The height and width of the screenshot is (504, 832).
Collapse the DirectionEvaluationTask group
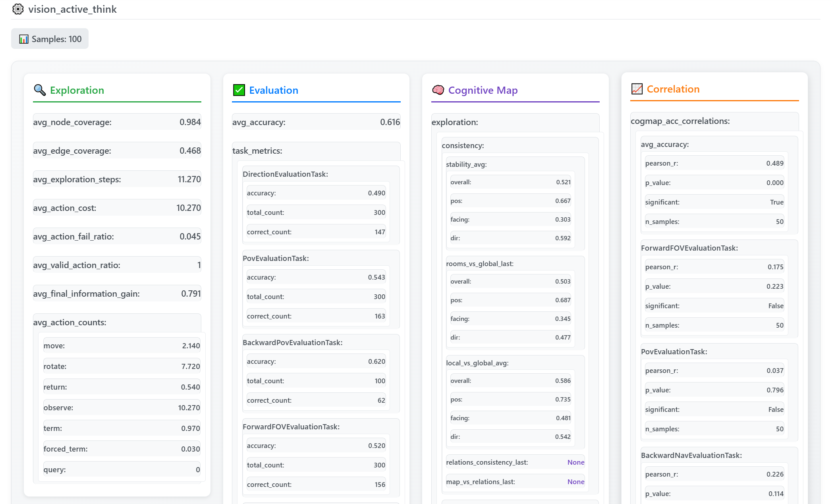[285, 174]
